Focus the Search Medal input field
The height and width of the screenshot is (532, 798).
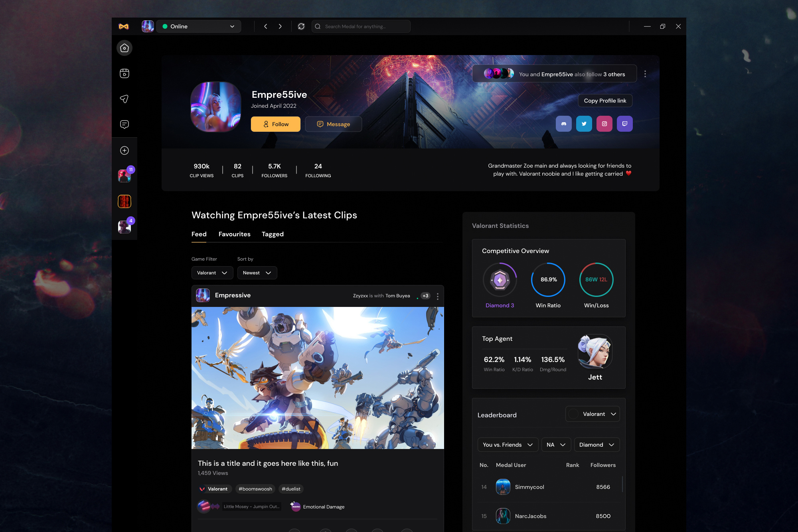coord(361,26)
